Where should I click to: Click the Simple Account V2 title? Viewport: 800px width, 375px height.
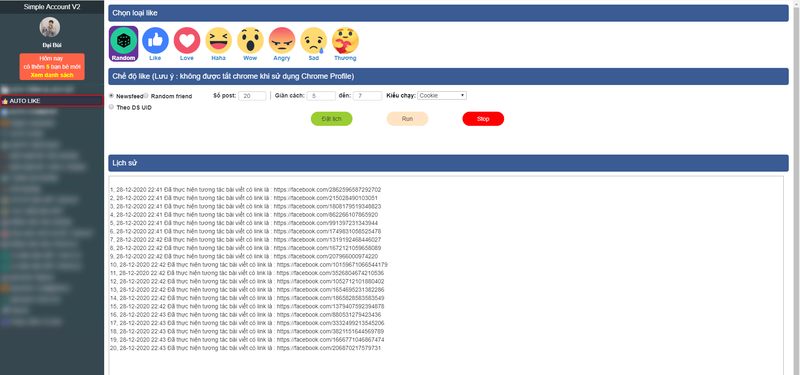coord(52,7)
